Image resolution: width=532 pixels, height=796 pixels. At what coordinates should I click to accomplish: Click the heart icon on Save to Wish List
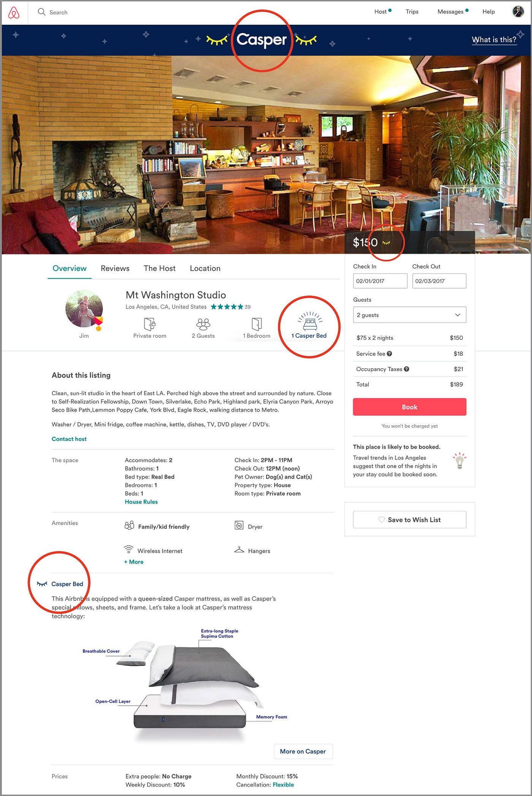tap(382, 520)
